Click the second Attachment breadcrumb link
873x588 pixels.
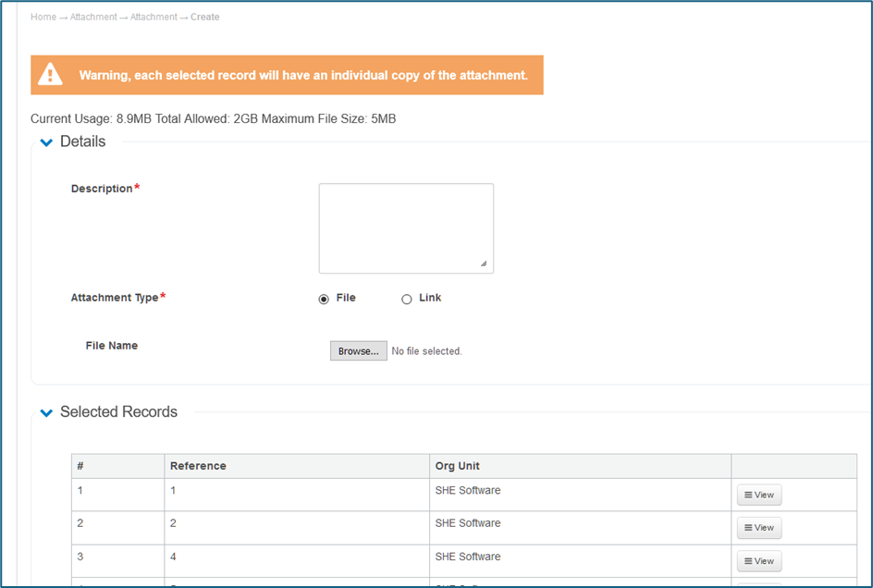pyautogui.click(x=154, y=17)
